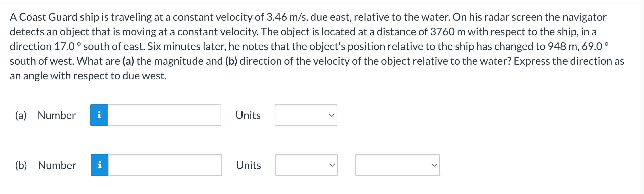644x194 pixels.
Task: Open the first Units dropdown for part (b)
Action: (x=306, y=165)
